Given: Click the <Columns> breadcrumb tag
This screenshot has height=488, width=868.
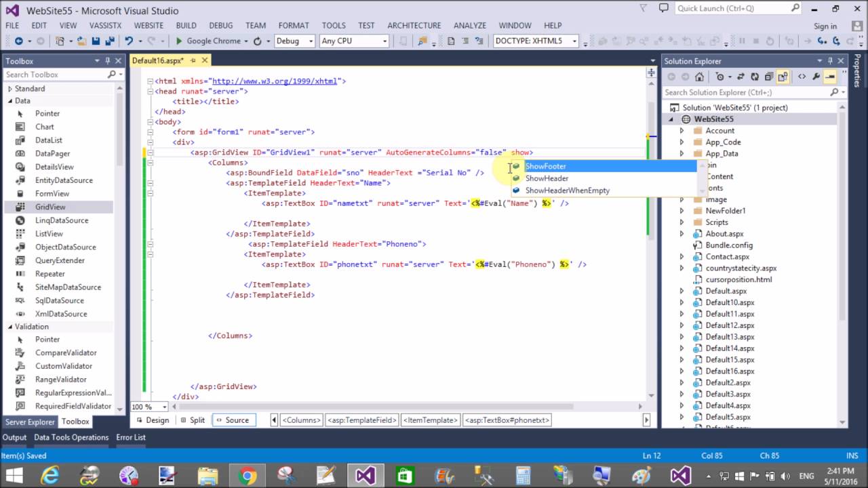Looking at the screenshot, I should click(301, 420).
